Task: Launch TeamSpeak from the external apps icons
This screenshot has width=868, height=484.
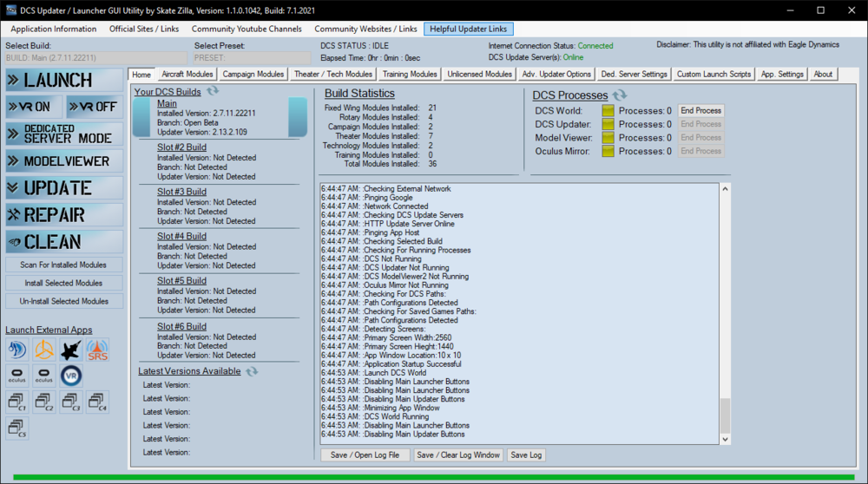Action: coord(17,350)
